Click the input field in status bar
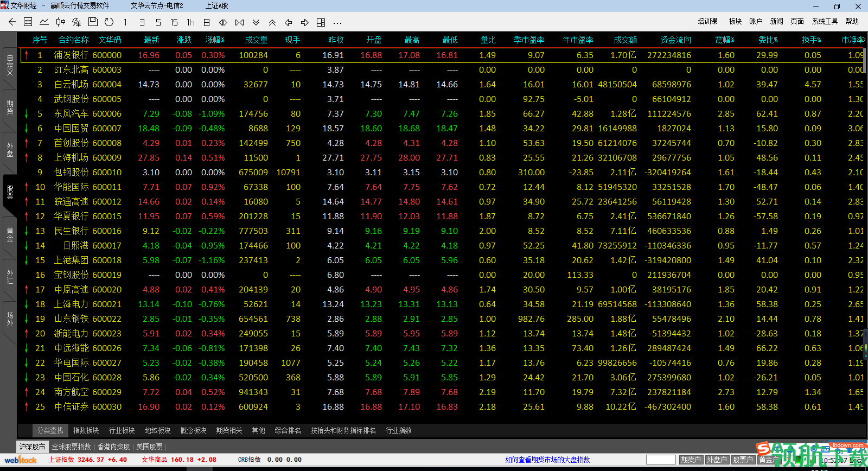Image resolution: width=868 pixels, height=471 pixels. tap(661, 460)
